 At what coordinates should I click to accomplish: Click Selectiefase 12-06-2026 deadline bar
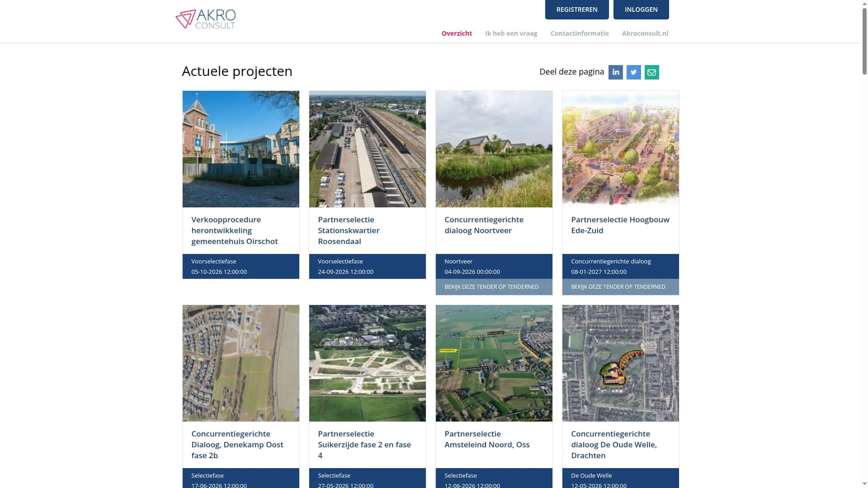point(494,478)
